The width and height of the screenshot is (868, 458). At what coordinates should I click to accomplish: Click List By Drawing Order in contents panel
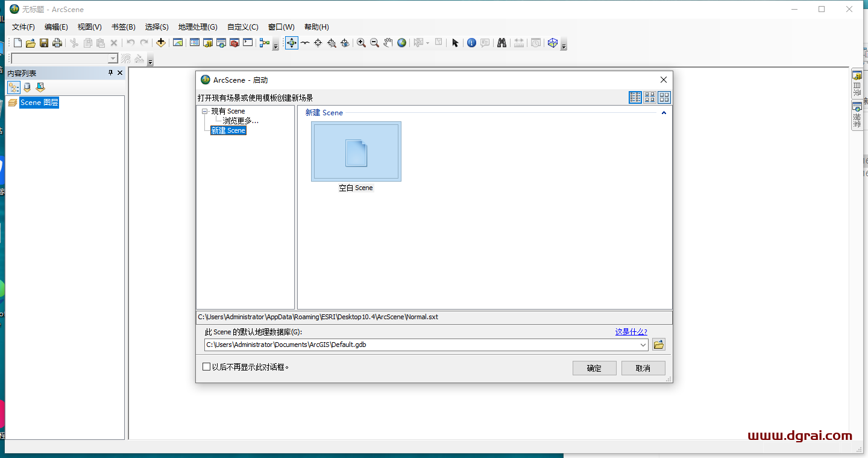click(x=13, y=87)
